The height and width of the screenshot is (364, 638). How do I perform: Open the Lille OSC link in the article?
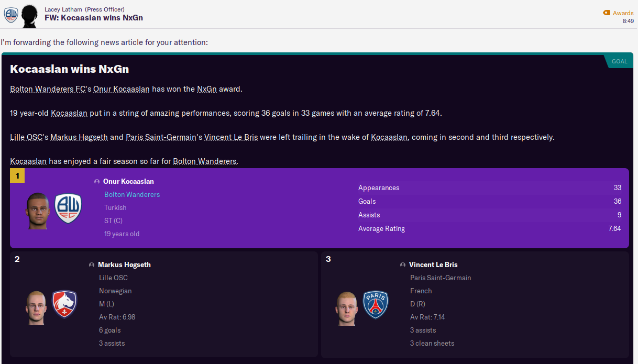click(25, 137)
